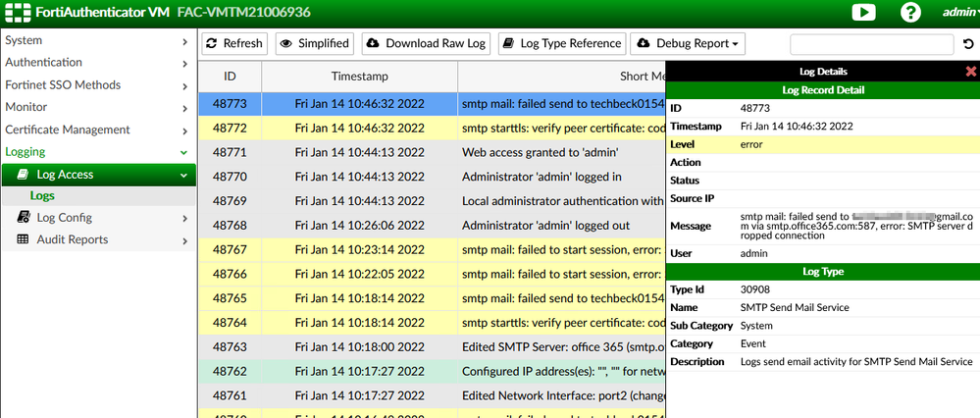Close the Log Details panel
The image size is (980, 418).
[970, 72]
